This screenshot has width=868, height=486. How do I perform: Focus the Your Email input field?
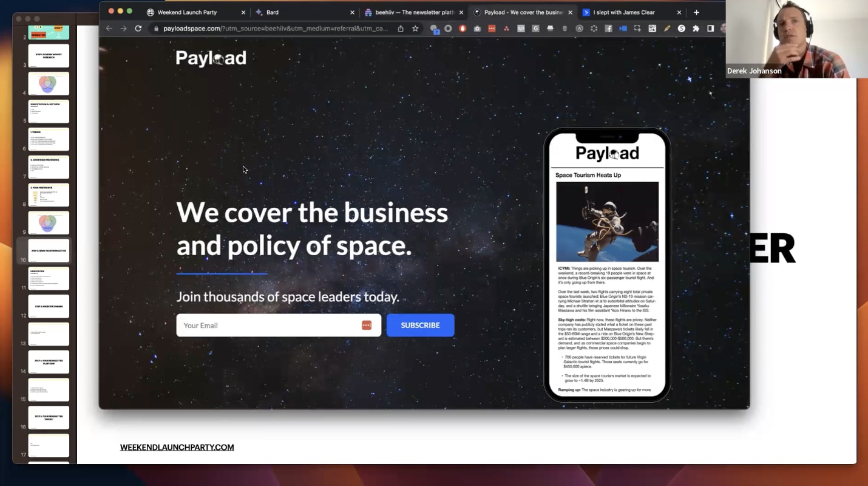pyautogui.click(x=279, y=325)
